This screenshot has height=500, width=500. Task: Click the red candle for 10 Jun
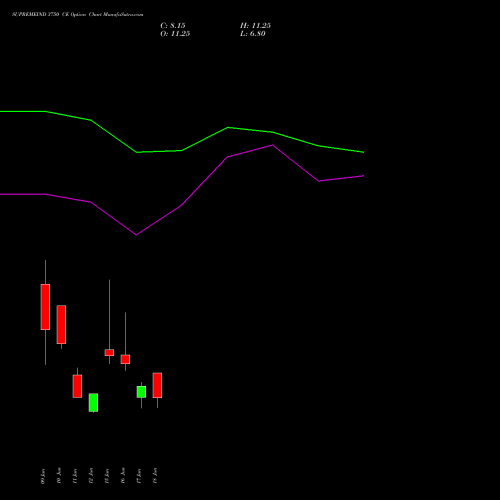[x=61, y=325]
